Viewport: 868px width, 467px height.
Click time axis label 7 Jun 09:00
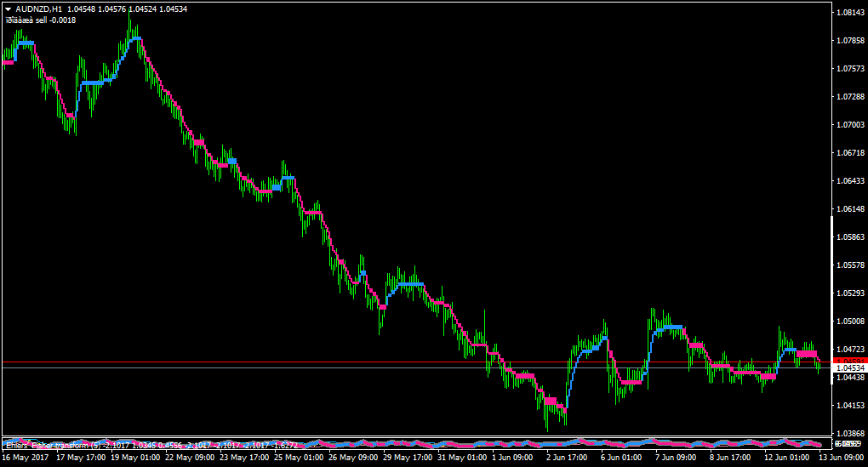coord(676,458)
